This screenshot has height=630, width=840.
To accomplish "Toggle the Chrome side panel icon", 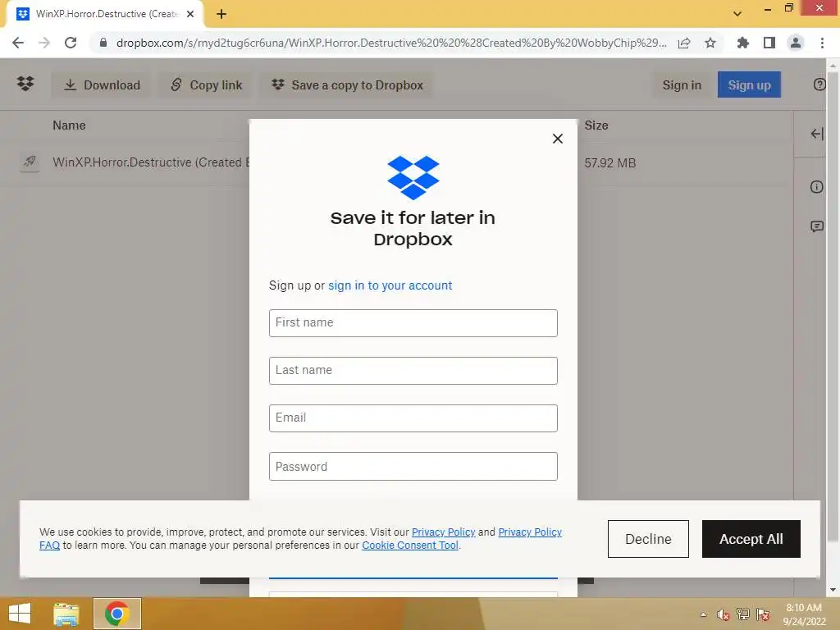I will point(769,43).
